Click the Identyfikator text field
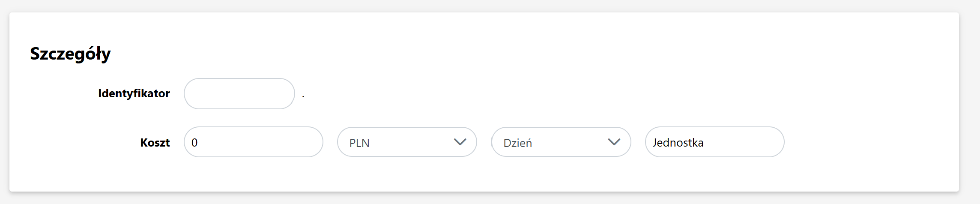 pyautogui.click(x=239, y=93)
